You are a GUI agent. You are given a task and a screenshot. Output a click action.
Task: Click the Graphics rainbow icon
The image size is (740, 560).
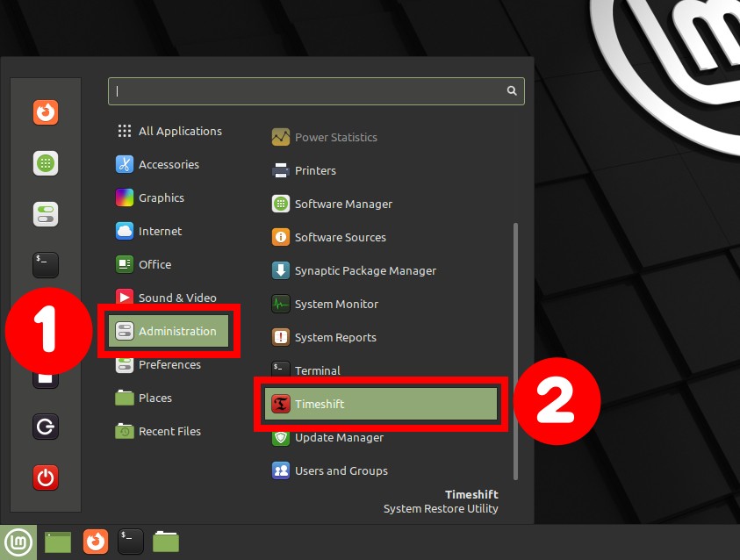coord(125,197)
